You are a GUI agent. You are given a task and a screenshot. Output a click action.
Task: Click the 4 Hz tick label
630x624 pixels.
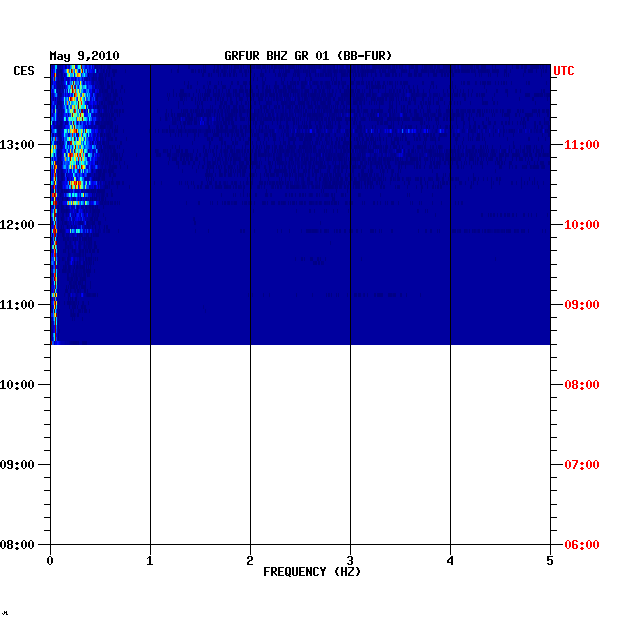(450, 561)
